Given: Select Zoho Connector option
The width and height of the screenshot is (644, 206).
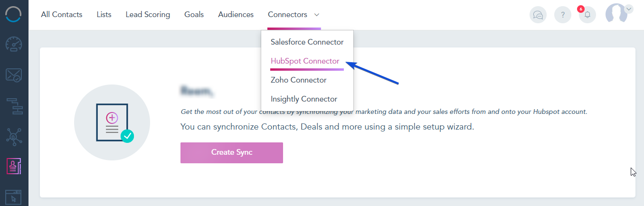Looking at the screenshot, I should coord(298,80).
